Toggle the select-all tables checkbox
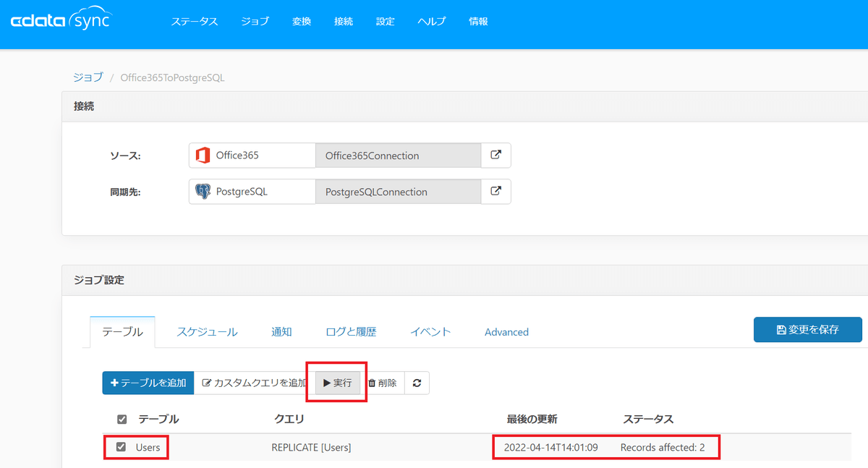 [122, 420]
